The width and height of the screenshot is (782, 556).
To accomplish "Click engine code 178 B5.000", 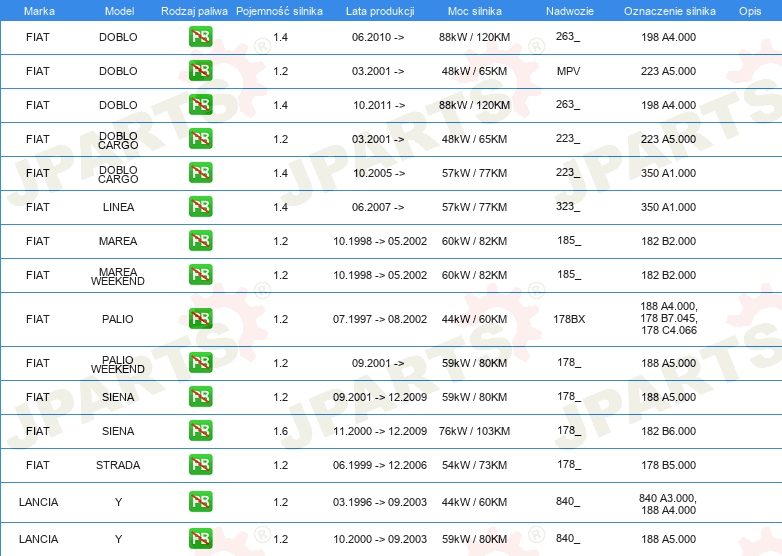I will 668,465.
